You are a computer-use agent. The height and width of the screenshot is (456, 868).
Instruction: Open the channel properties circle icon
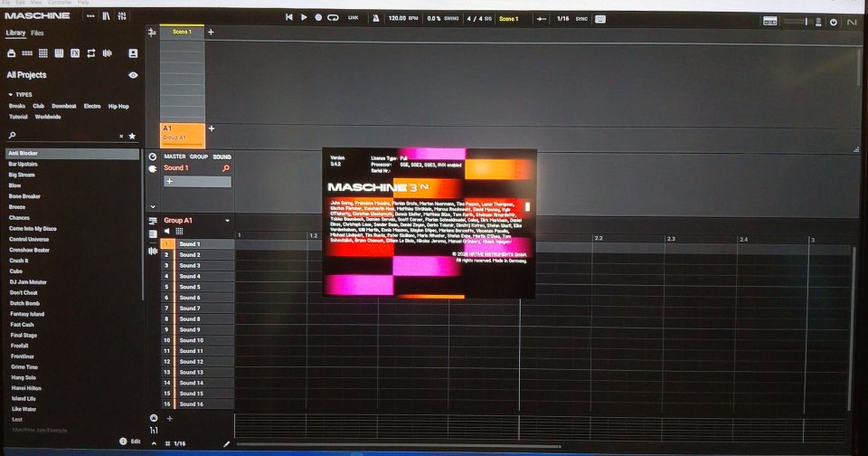(152, 157)
